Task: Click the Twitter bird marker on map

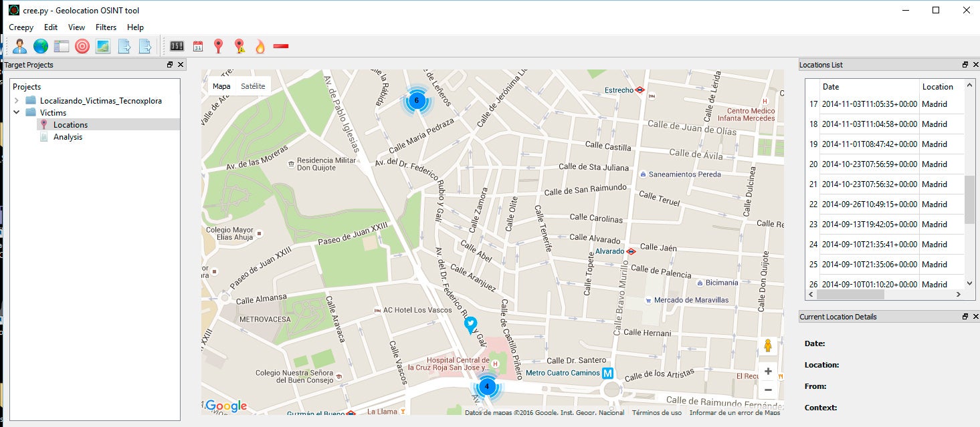Action: click(471, 325)
